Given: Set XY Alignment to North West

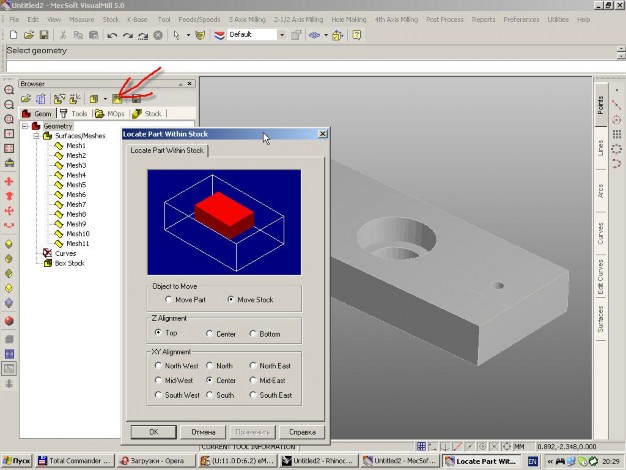Looking at the screenshot, I should coord(158,365).
